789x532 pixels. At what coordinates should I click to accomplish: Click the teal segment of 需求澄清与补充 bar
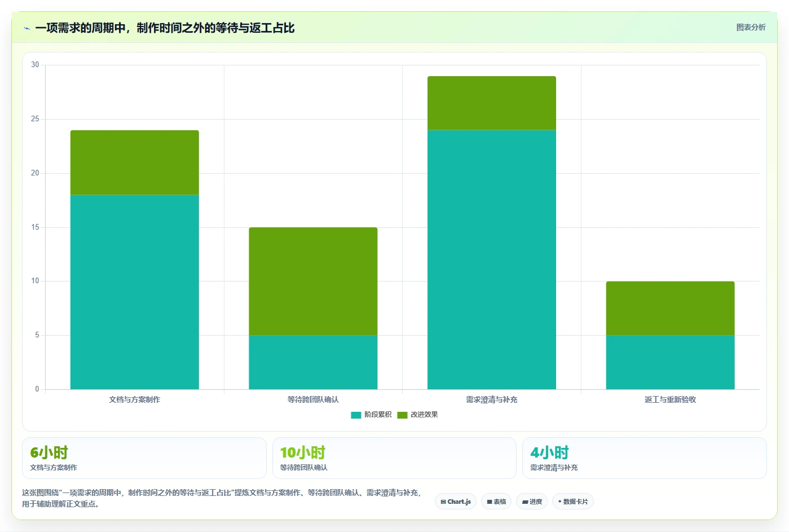click(492, 260)
